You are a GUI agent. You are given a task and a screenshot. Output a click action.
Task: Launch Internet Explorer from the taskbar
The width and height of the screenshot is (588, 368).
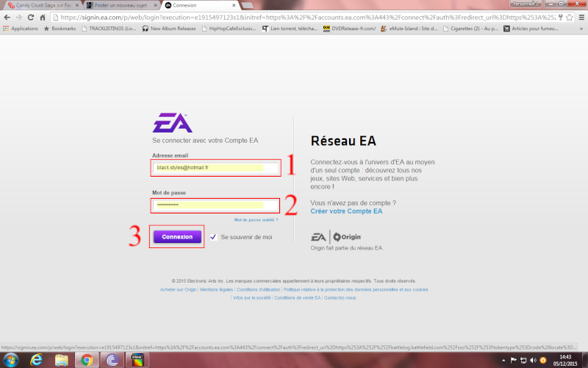tap(36, 361)
